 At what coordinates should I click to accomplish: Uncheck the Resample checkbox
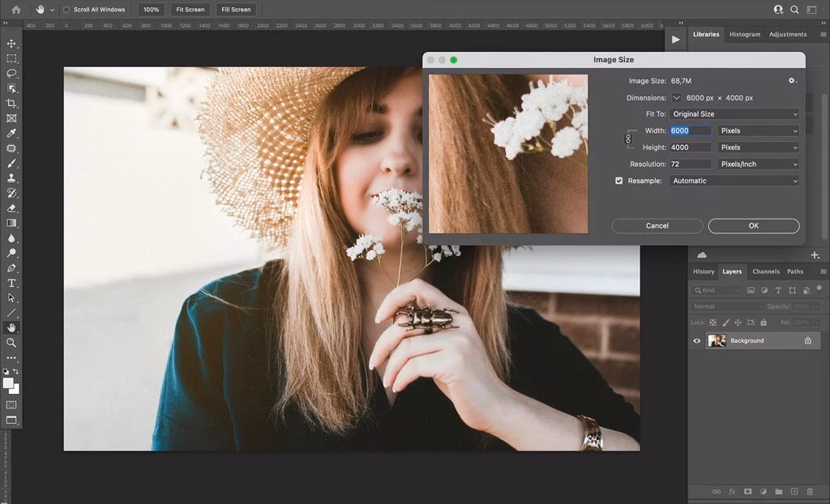point(618,180)
